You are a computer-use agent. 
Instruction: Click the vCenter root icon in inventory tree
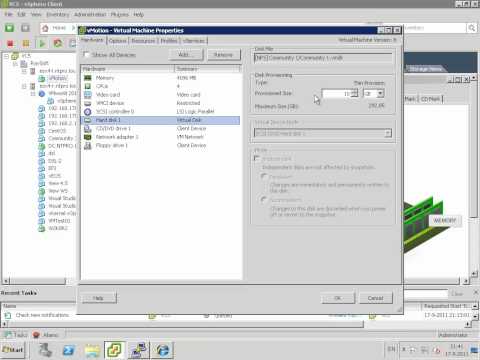point(15,56)
